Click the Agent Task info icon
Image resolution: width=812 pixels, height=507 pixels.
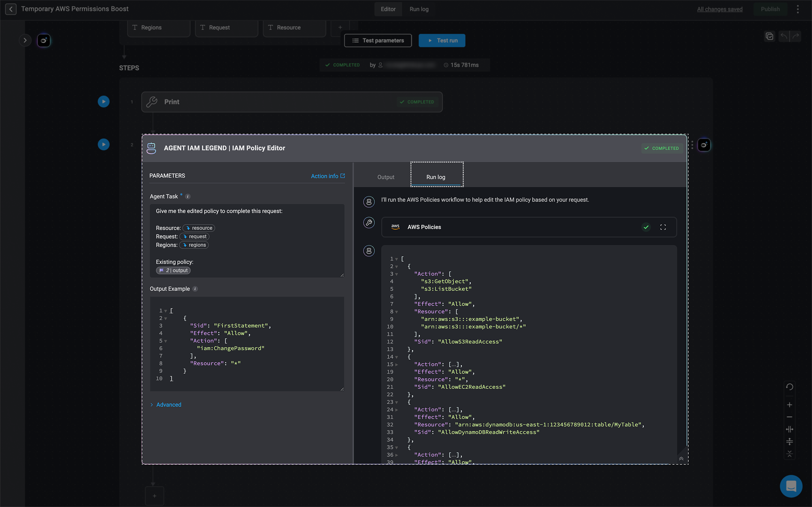pos(188,196)
